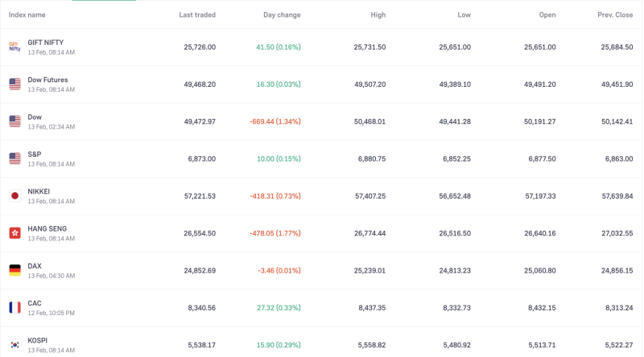Screen dimensions: 644x357
Task: Sort by Day change column header
Action: tap(282, 14)
